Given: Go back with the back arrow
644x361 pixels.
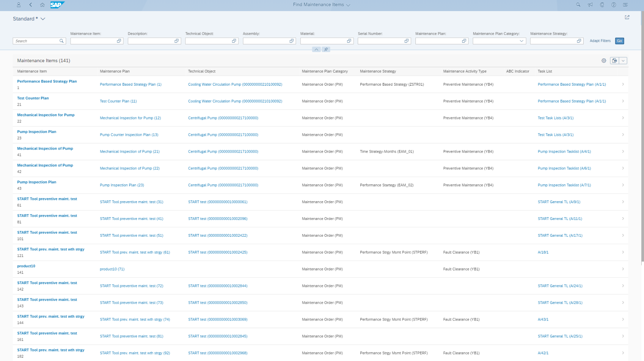Looking at the screenshot, I should (x=31, y=5).
